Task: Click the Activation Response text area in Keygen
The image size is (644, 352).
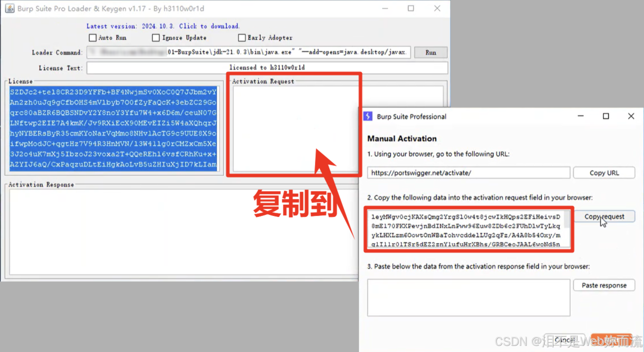Action: click(184, 232)
